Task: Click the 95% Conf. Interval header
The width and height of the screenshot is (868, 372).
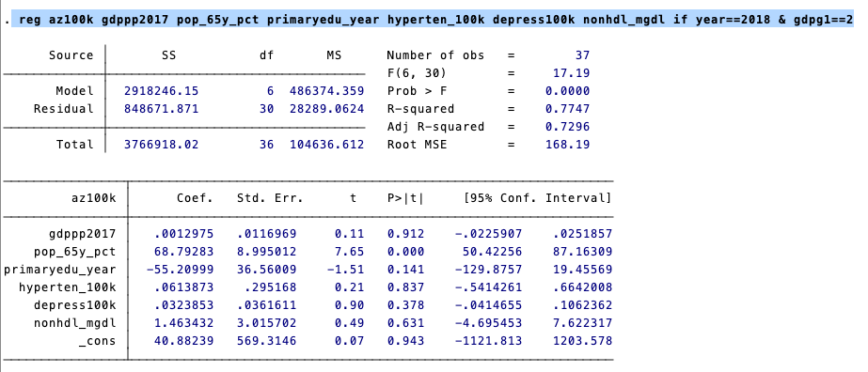Action: point(538,198)
